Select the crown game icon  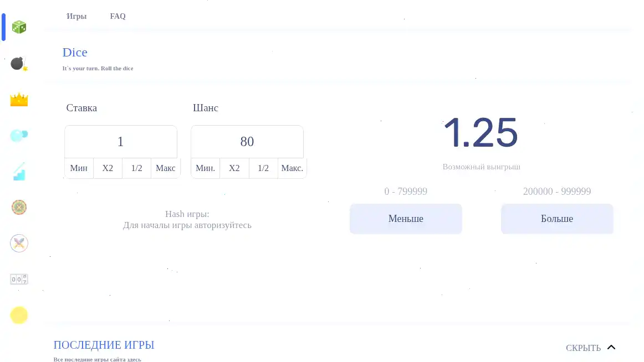click(x=19, y=99)
